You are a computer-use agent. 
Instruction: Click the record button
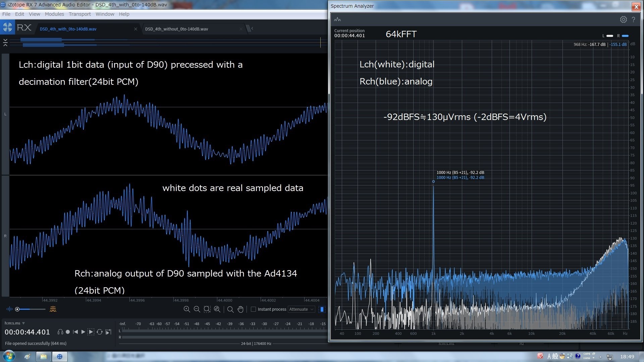pyautogui.click(x=68, y=332)
